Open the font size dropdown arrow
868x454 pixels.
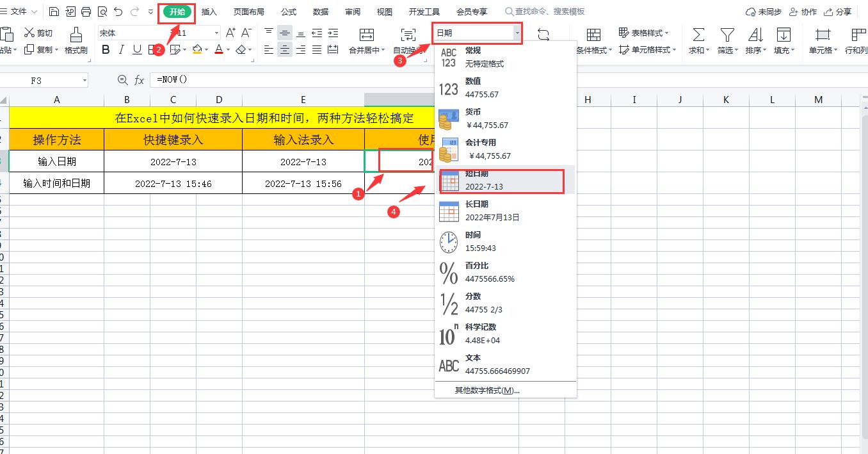(x=216, y=33)
